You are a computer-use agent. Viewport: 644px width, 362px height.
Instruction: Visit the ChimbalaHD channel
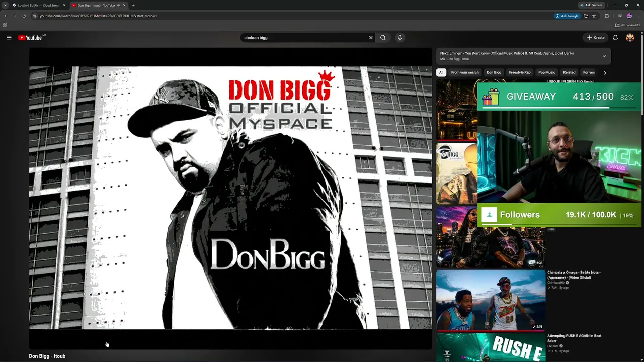(x=556, y=283)
